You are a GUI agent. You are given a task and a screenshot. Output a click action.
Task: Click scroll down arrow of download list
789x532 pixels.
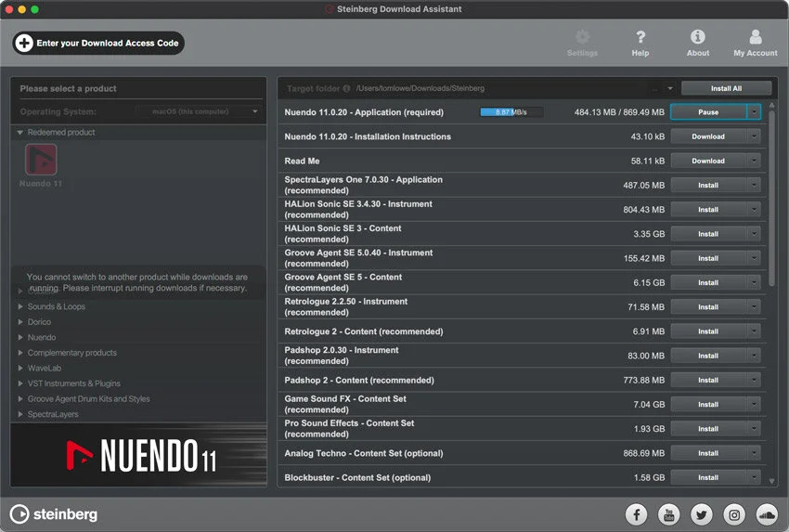[771, 482]
